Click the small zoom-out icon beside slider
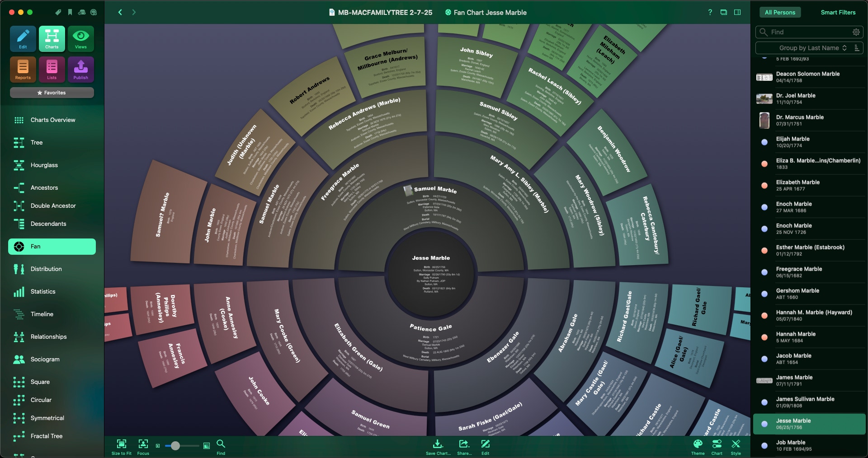This screenshot has height=458, width=868. click(x=158, y=446)
